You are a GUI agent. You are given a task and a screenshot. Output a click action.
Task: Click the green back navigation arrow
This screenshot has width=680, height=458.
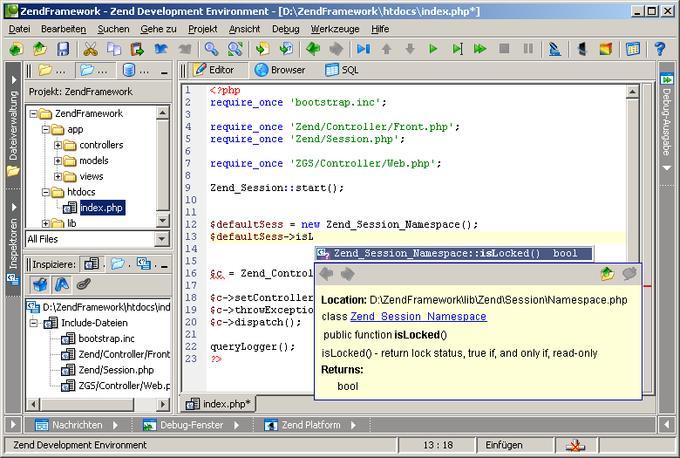coord(313,49)
